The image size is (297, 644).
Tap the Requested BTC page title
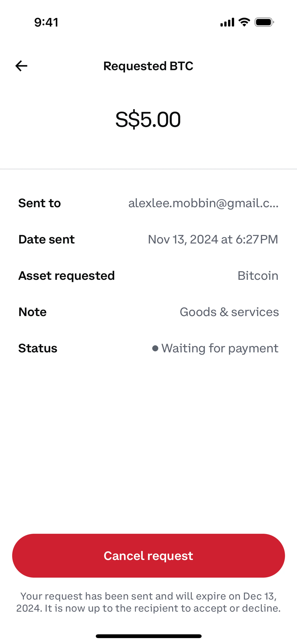pos(148,66)
